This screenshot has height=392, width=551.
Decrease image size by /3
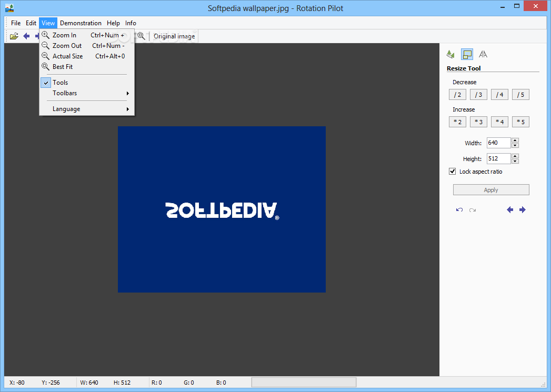pos(478,95)
